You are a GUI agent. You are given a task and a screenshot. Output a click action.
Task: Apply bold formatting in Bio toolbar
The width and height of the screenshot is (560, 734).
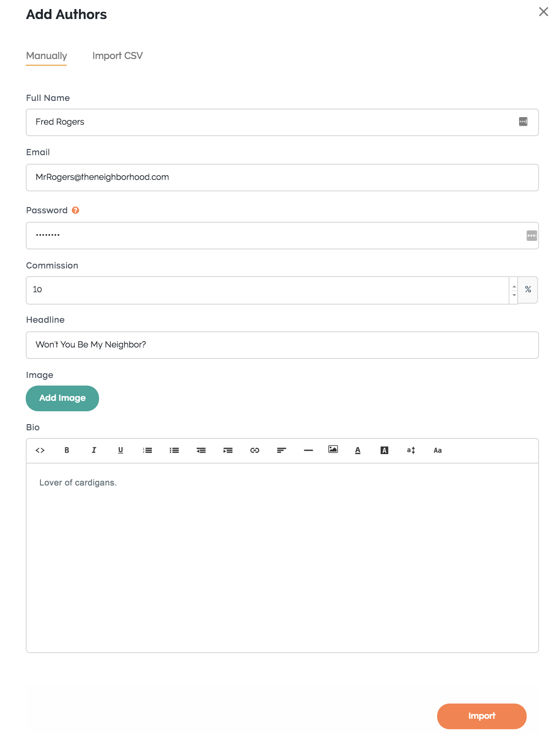[67, 450]
